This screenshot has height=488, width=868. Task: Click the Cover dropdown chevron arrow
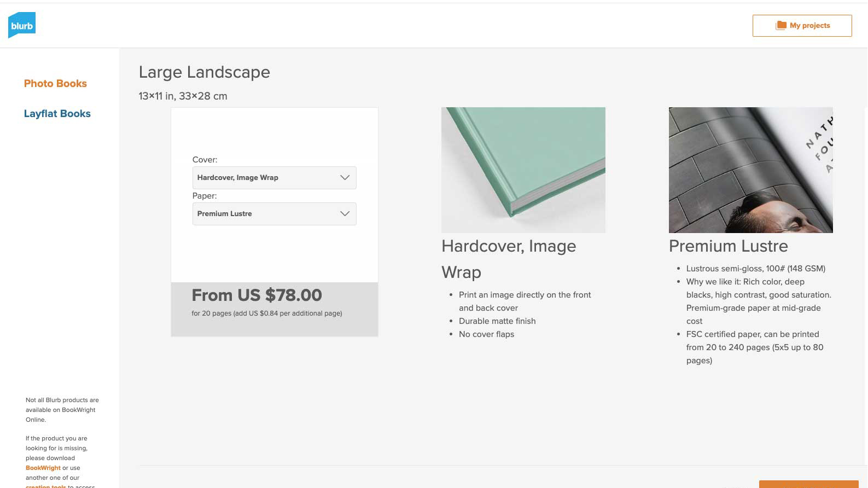(345, 178)
